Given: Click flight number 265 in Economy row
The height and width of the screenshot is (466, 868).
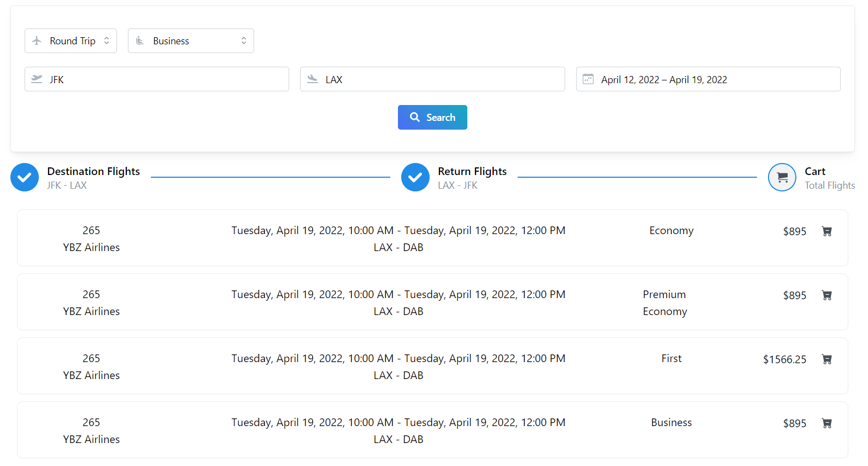Looking at the screenshot, I should pyautogui.click(x=91, y=230).
